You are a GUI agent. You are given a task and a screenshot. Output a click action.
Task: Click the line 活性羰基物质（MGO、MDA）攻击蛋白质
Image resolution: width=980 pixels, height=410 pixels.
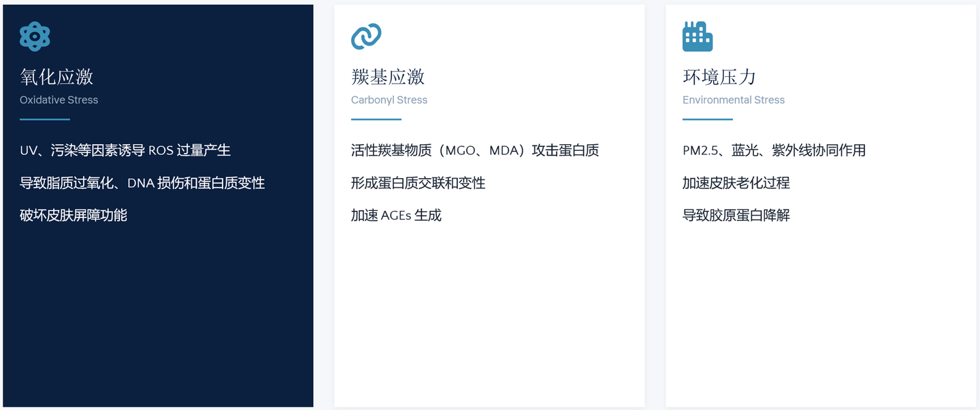tap(475, 150)
